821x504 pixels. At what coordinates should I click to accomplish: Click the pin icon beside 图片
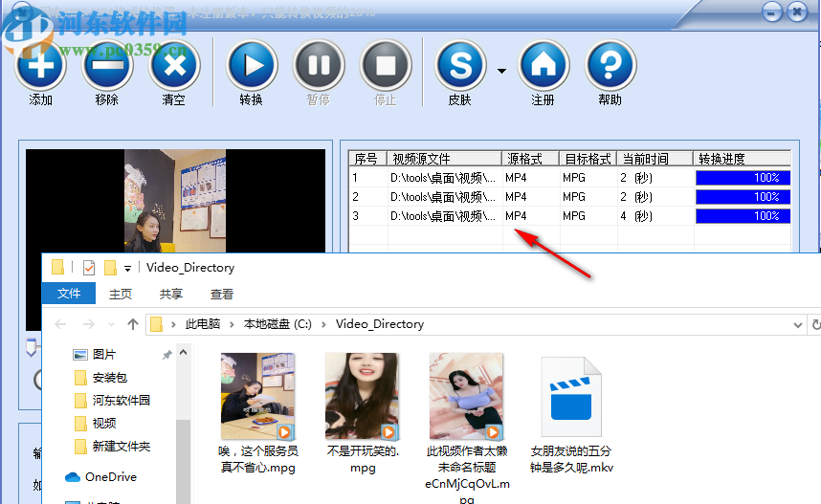point(167,355)
